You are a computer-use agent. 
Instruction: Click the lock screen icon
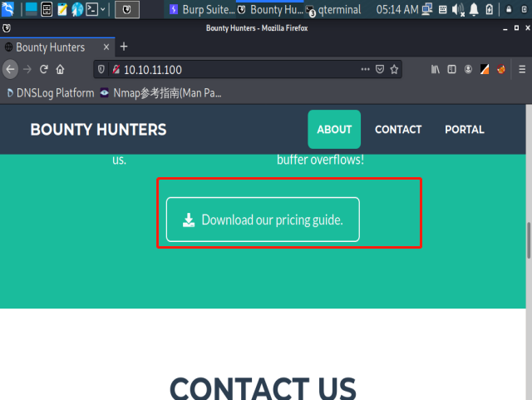(x=509, y=9)
